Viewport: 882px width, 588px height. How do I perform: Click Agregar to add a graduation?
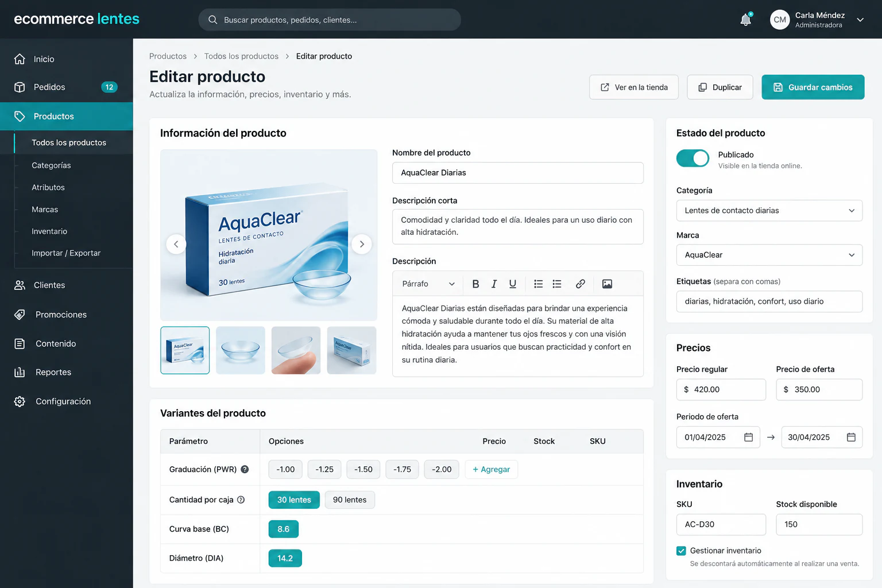pyautogui.click(x=492, y=469)
